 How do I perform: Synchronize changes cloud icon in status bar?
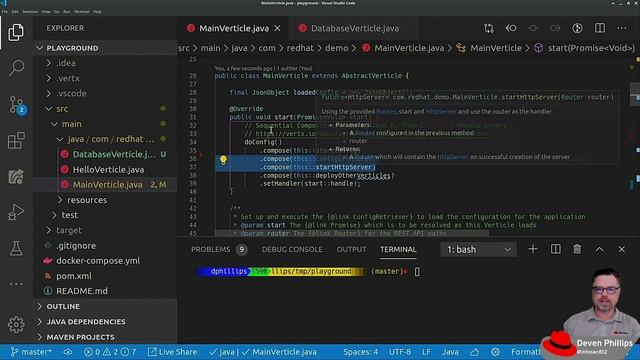click(68, 352)
